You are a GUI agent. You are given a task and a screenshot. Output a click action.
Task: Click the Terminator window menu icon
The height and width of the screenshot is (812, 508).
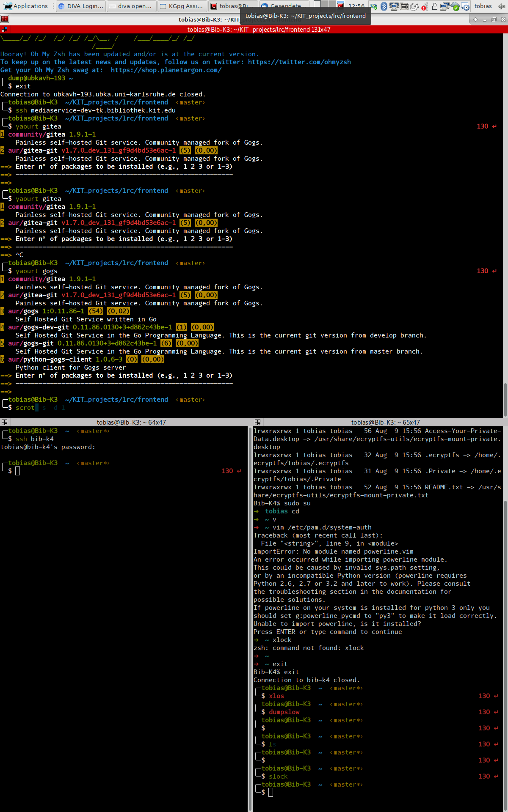point(5,19)
